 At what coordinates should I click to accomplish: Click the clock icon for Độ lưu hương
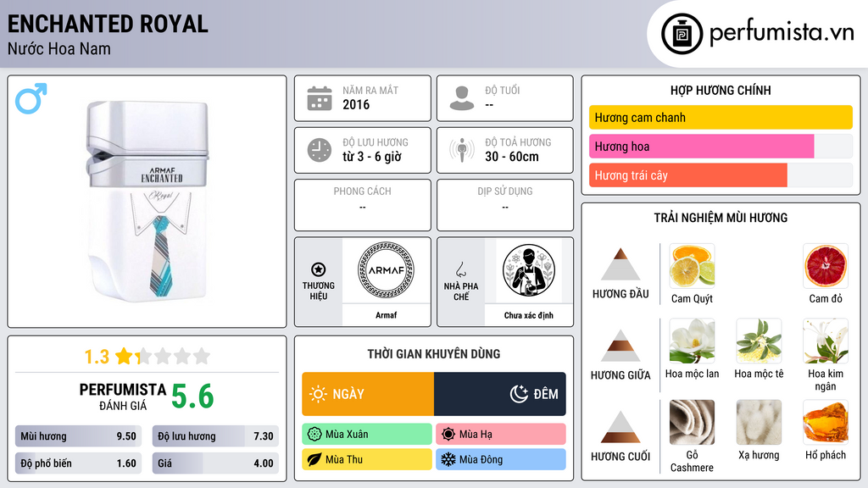[320, 150]
